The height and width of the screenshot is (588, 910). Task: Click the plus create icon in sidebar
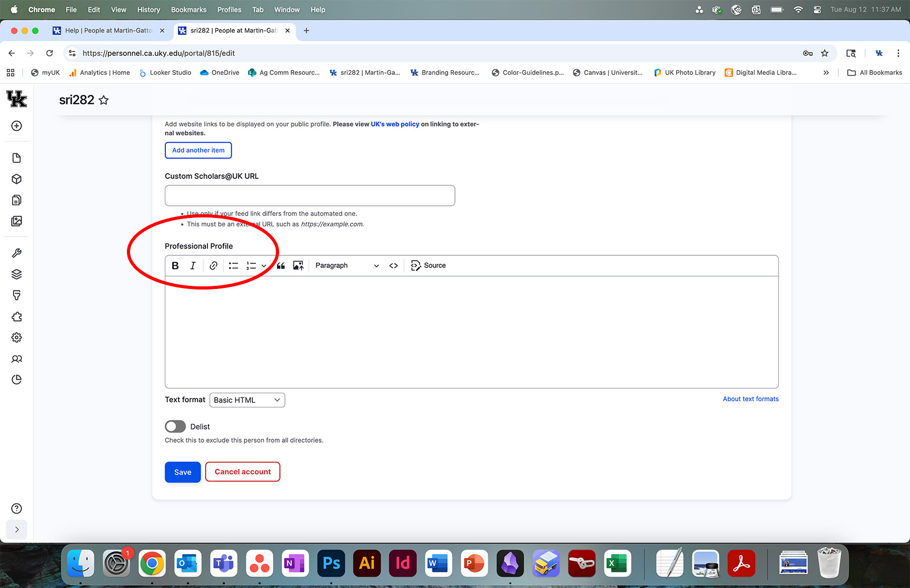click(x=17, y=126)
